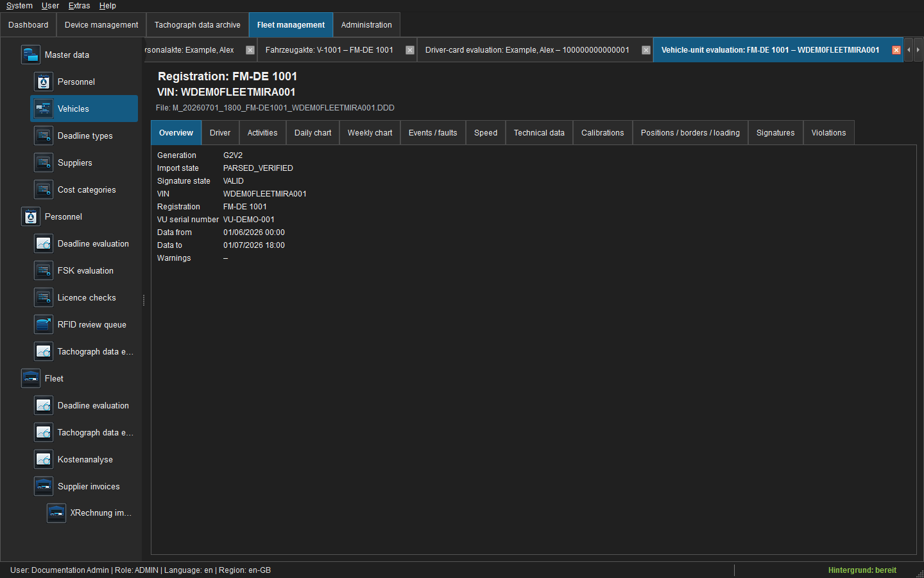Click the PARSED_VERIFIED import state value

258,168
